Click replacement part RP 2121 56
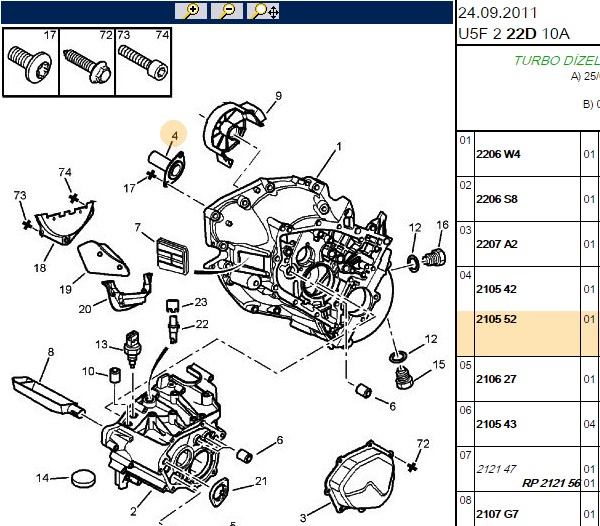The height and width of the screenshot is (526, 600). tap(551, 483)
